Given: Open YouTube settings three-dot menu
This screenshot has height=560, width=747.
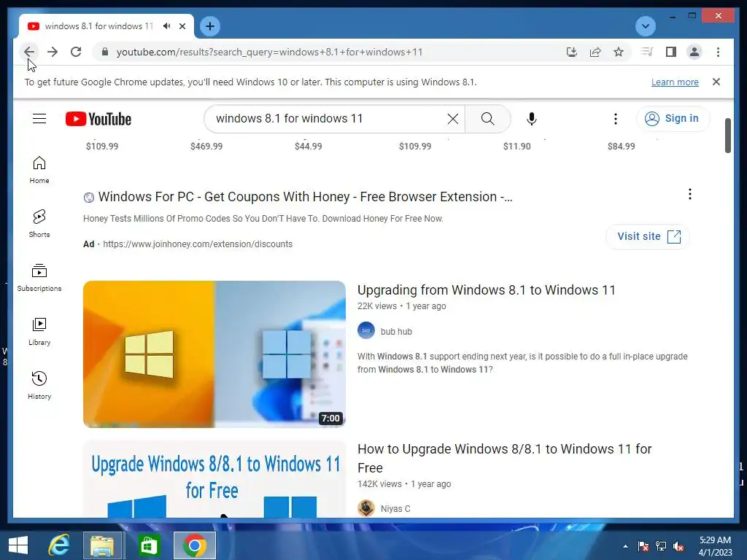Looking at the screenshot, I should pos(616,119).
